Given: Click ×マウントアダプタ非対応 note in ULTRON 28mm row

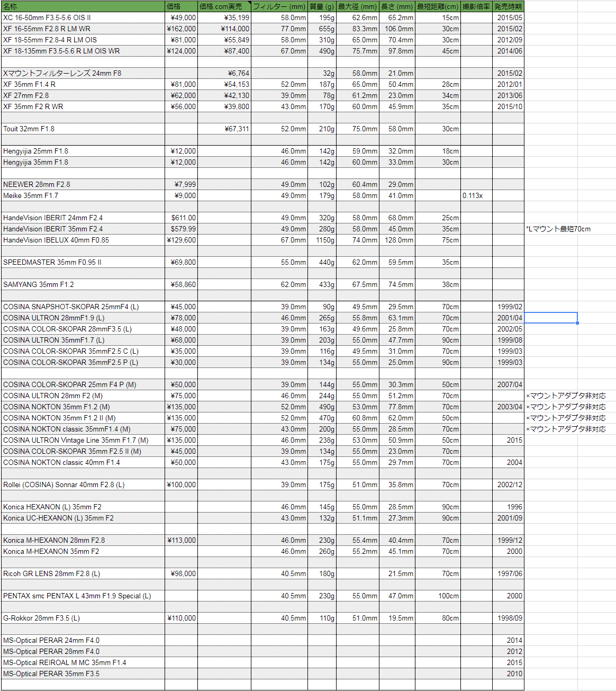Looking at the screenshot, I should pos(566,396).
